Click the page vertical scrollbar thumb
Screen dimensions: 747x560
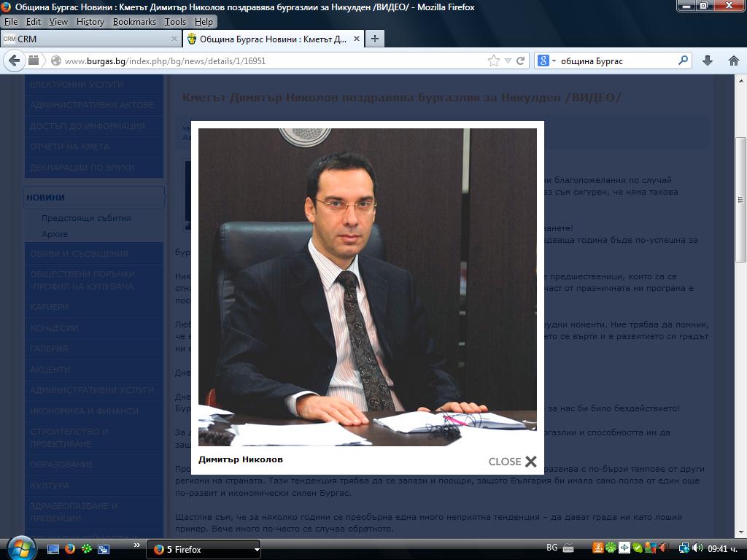click(x=740, y=200)
